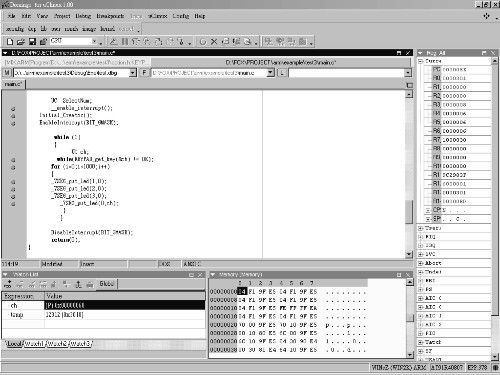Open the Breakpoints menu
This screenshot has width=500, height=375.
110,16
